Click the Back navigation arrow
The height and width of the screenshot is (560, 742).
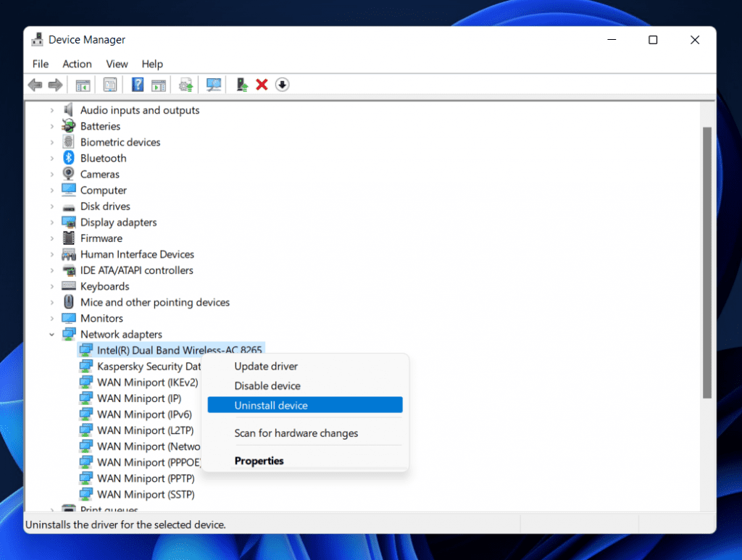[35, 85]
